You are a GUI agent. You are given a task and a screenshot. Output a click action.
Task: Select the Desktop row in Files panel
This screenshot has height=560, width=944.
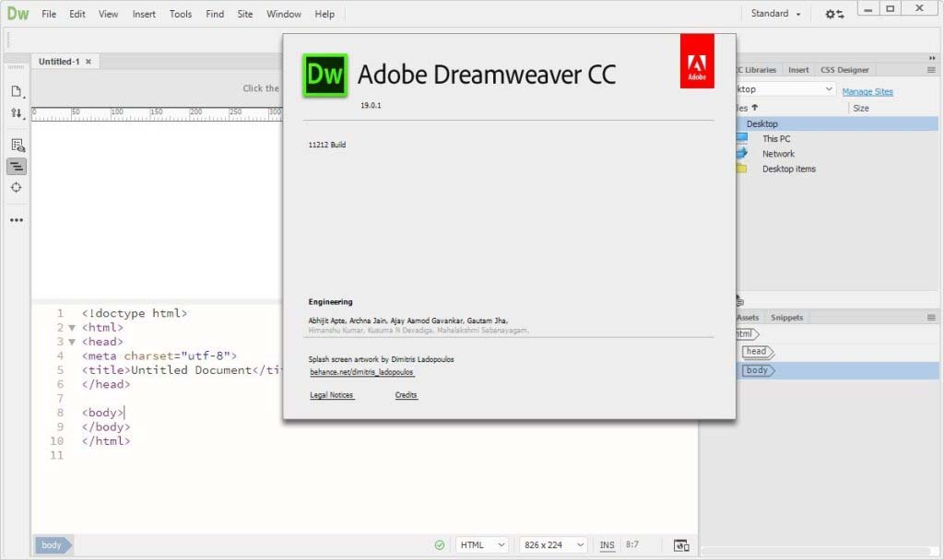tap(837, 124)
